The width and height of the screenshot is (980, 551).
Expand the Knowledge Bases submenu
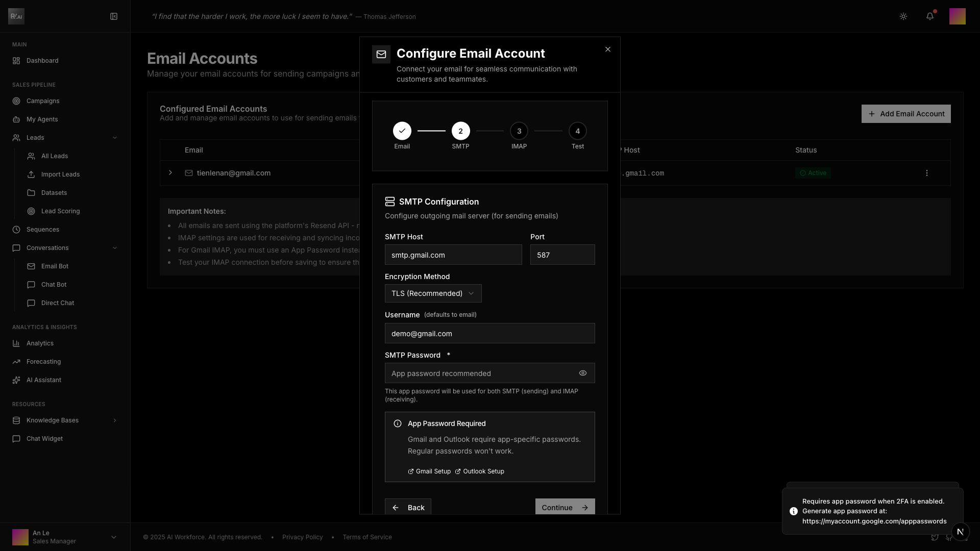coord(114,420)
